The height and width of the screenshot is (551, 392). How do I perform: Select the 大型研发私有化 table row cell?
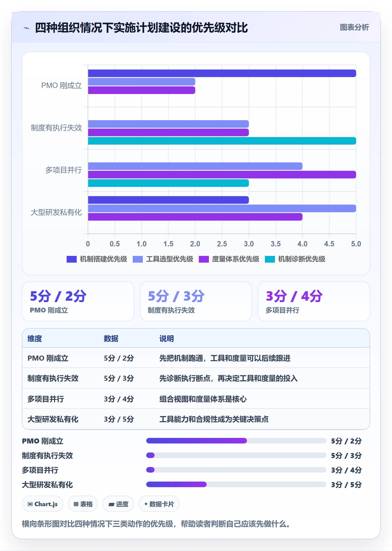pos(53,419)
